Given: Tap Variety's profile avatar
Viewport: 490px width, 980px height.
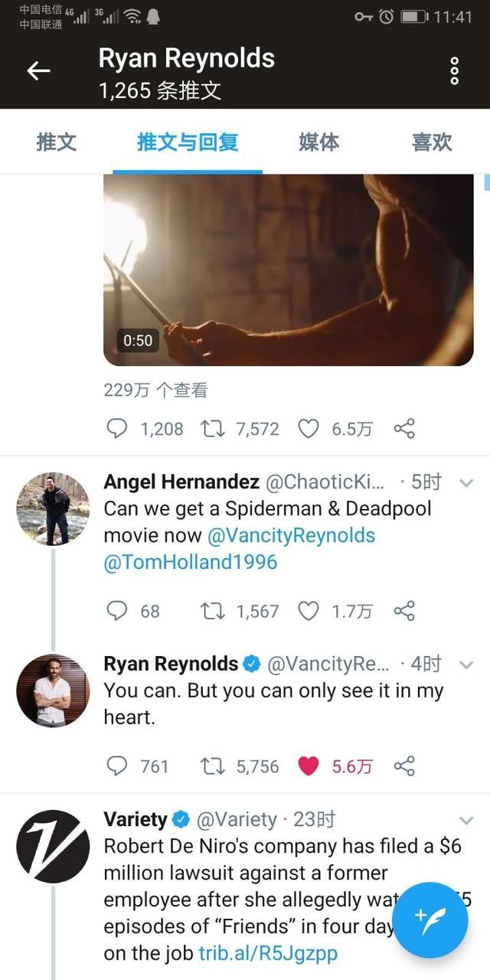Looking at the screenshot, I should click(53, 846).
